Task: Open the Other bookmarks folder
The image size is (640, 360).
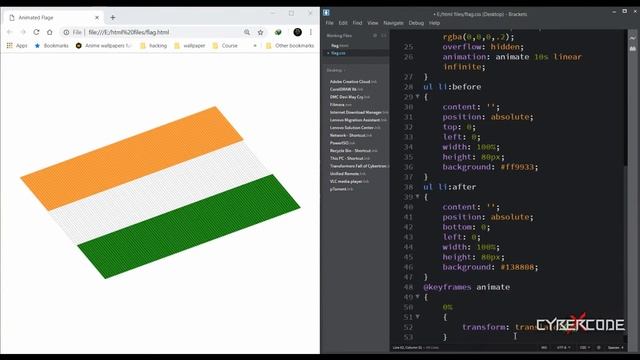Action: coord(290,46)
